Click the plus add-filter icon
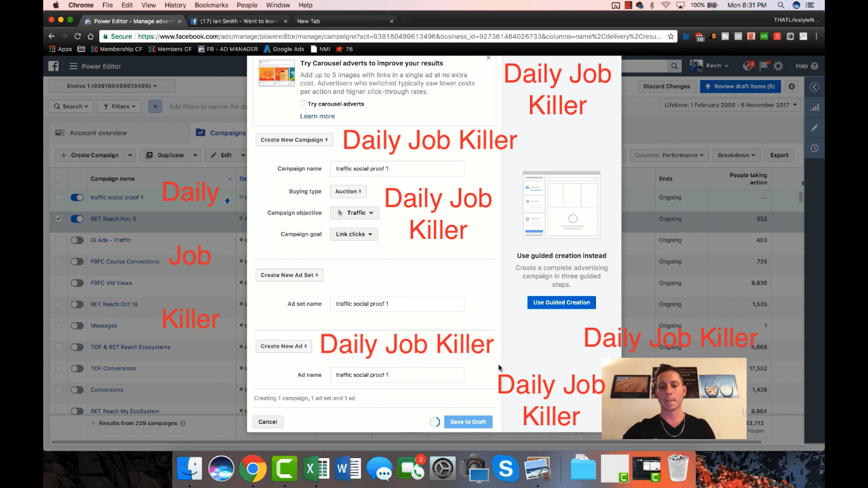 click(x=155, y=107)
